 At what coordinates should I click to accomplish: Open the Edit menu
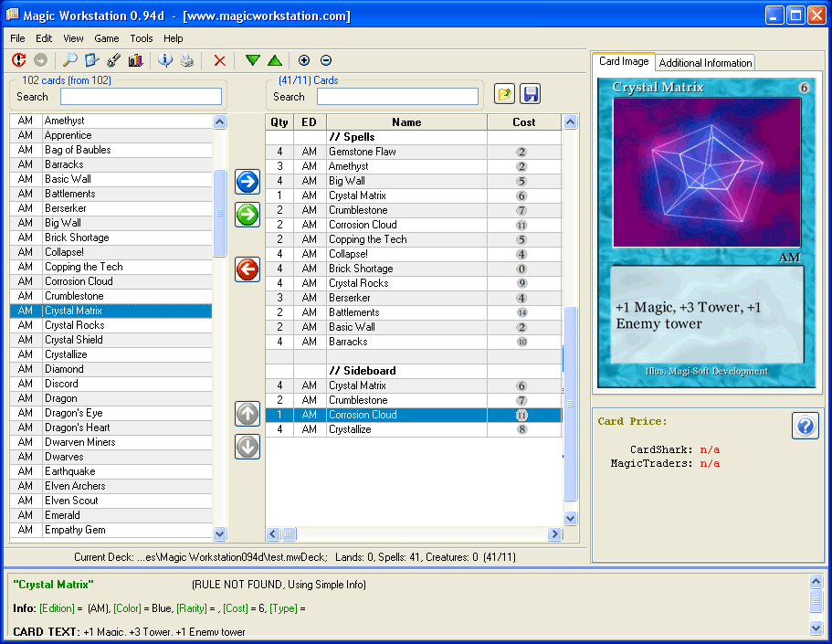click(x=44, y=38)
